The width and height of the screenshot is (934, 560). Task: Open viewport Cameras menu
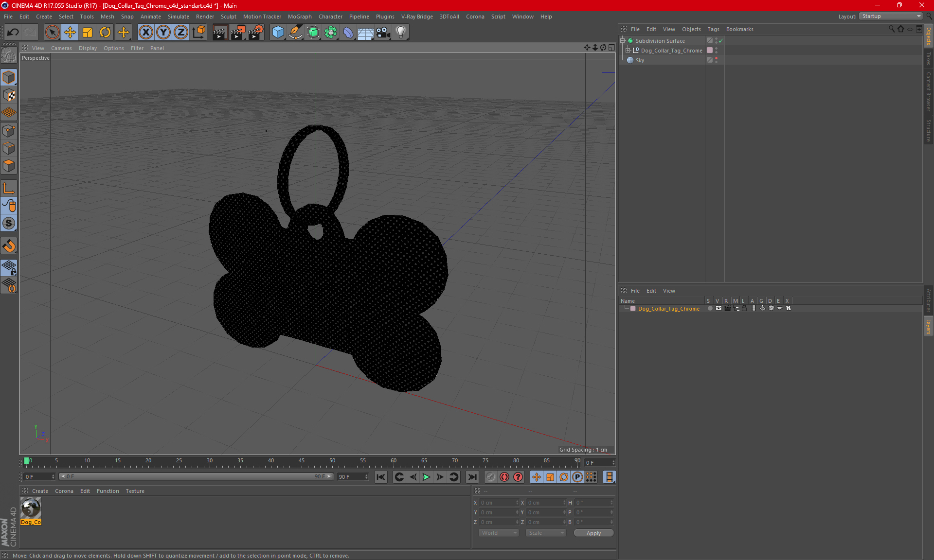point(61,48)
